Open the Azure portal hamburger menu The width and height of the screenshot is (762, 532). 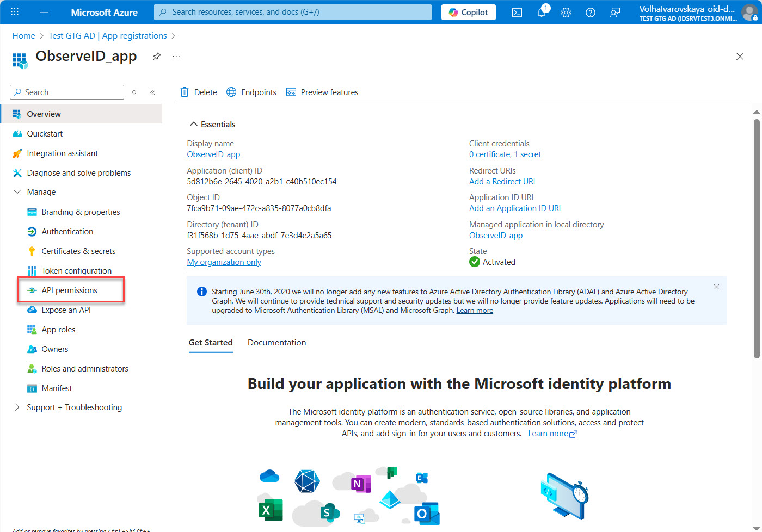click(44, 13)
